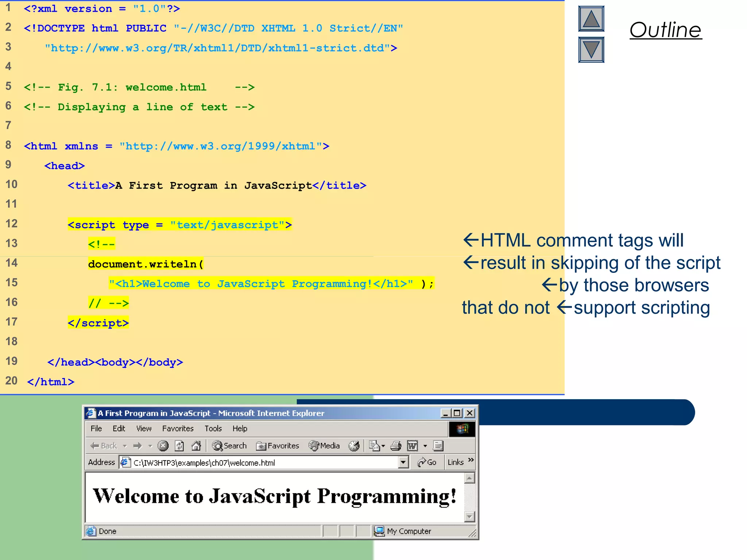Click the '</head><body></body>' code on line 19
Image resolution: width=747 pixels, height=560 pixels.
click(x=115, y=362)
